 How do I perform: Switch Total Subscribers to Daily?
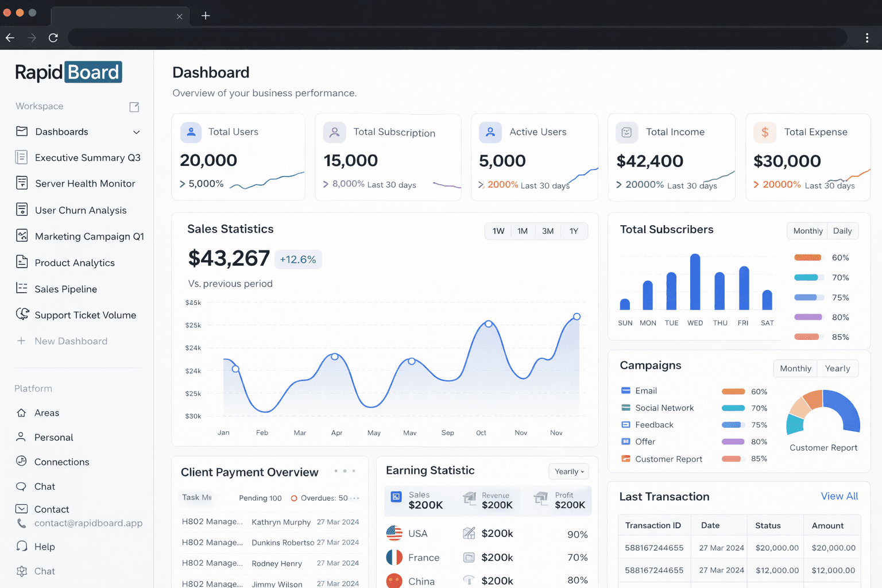click(x=842, y=231)
